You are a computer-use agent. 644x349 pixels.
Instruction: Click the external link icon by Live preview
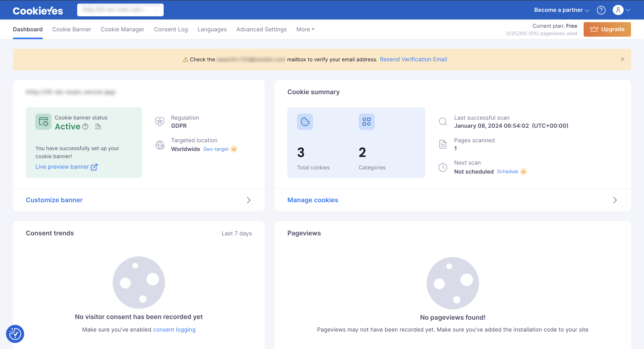tap(94, 167)
